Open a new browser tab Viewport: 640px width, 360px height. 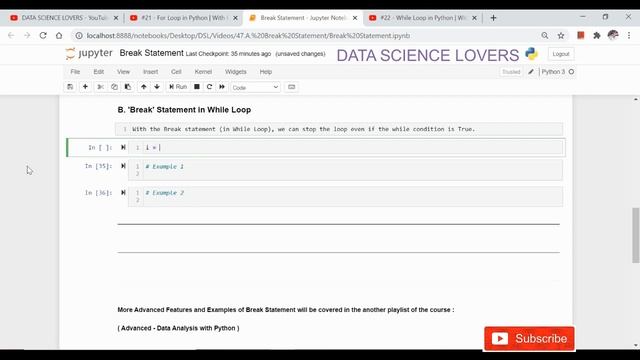coord(493,18)
